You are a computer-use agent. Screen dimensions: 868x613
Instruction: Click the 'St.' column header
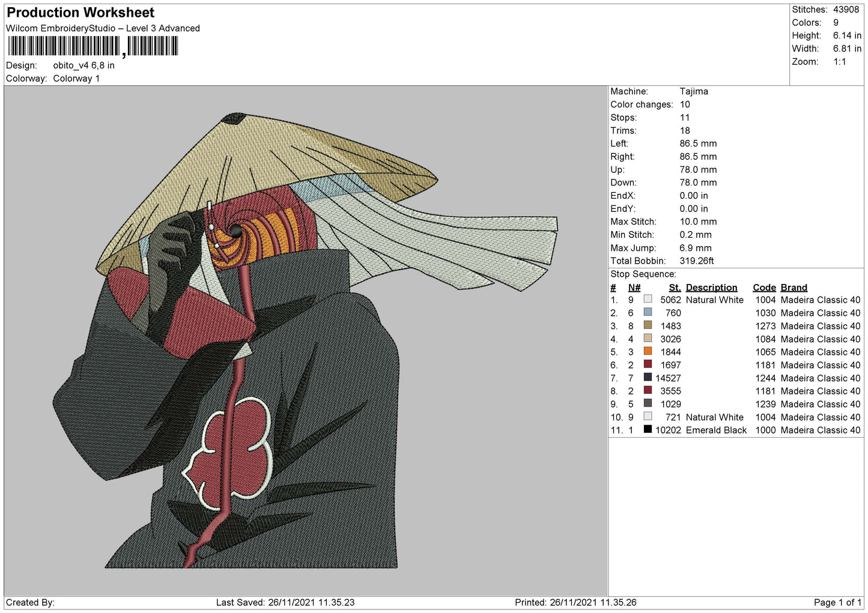pos(675,288)
